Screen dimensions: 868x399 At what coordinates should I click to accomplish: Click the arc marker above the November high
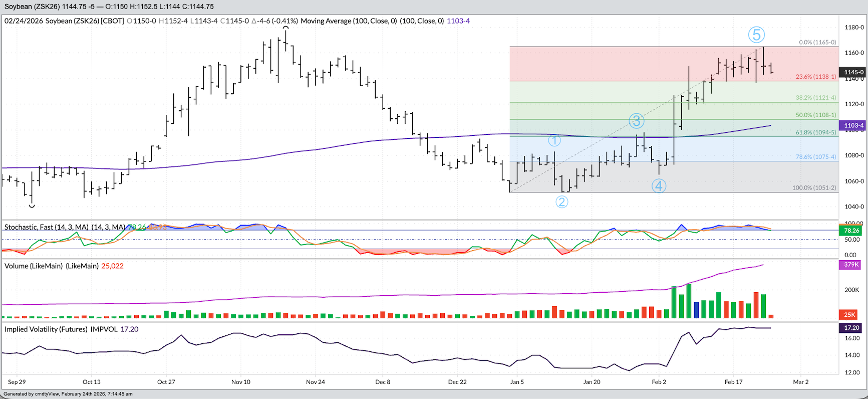point(285,28)
